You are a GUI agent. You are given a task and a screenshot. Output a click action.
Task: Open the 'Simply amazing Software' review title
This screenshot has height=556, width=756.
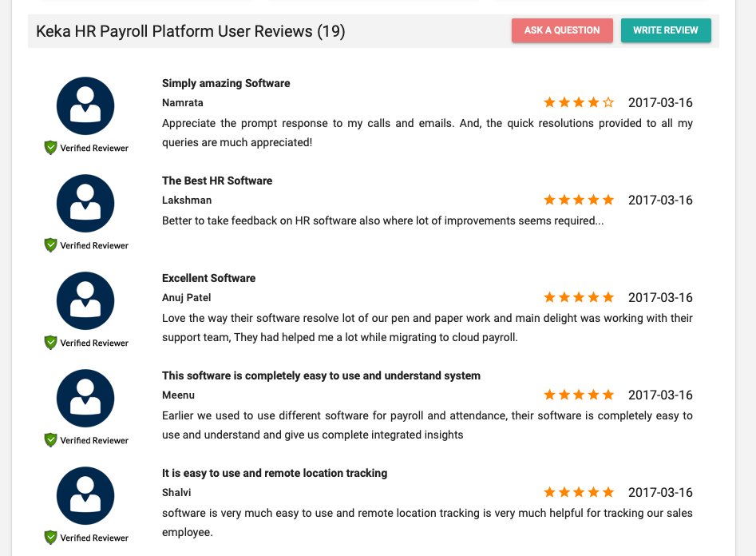pyautogui.click(x=226, y=83)
